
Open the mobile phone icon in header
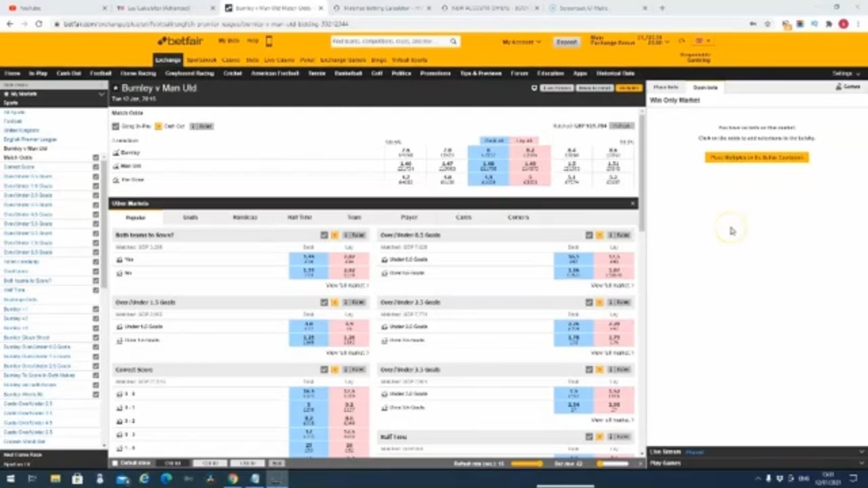(269, 41)
